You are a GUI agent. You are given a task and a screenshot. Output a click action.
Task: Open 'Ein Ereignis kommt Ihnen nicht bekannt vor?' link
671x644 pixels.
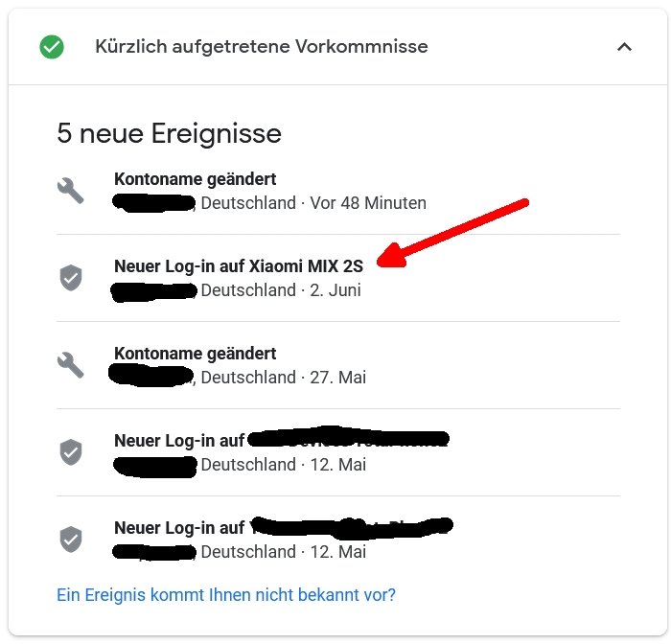pos(226,595)
